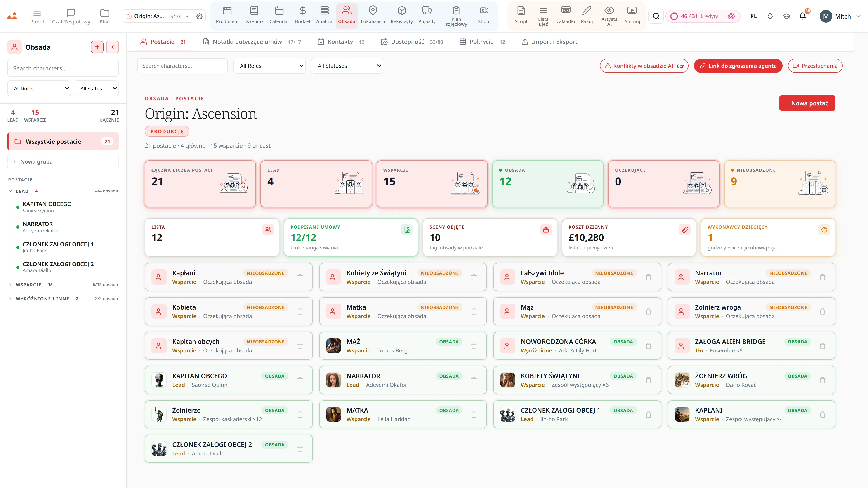Click the notifications bell icon

(x=803, y=16)
